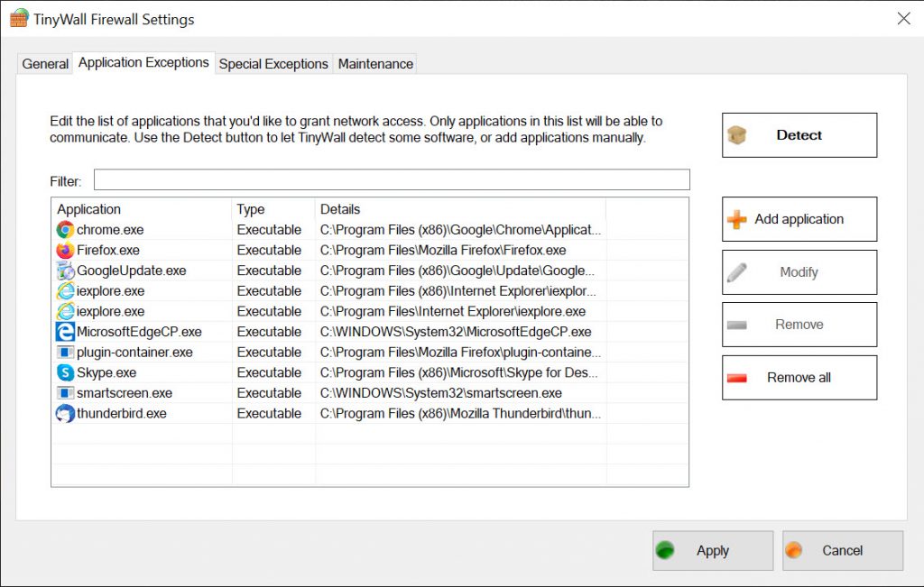Select the MicrosoftEdgeCP.exe icon

(x=65, y=332)
